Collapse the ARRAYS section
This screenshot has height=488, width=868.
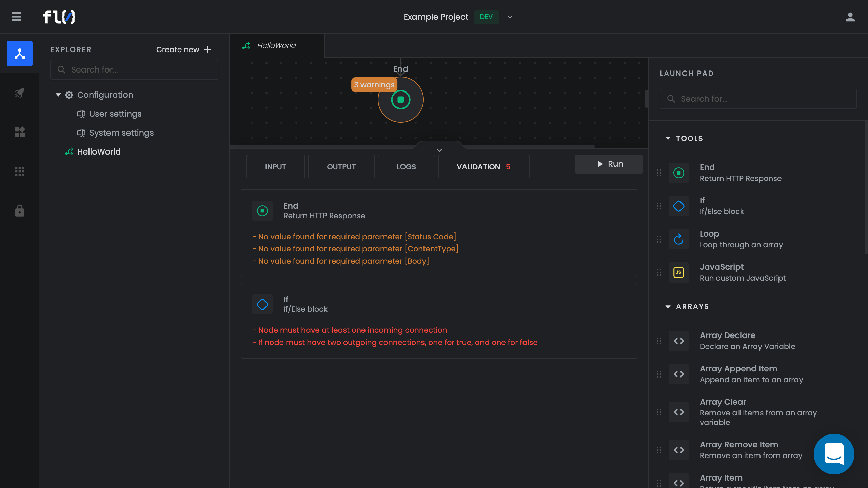pos(668,307)
